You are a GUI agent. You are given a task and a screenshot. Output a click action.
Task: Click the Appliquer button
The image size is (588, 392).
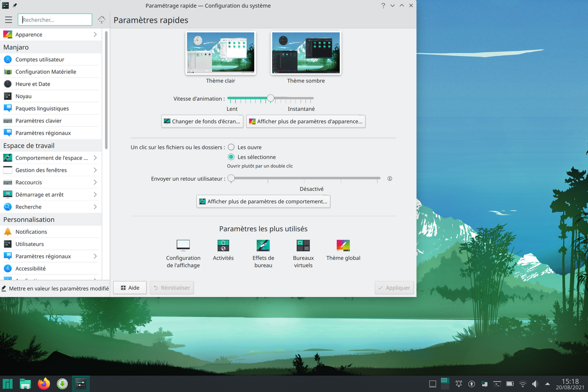pyautogui.click(x=394, y=288)
